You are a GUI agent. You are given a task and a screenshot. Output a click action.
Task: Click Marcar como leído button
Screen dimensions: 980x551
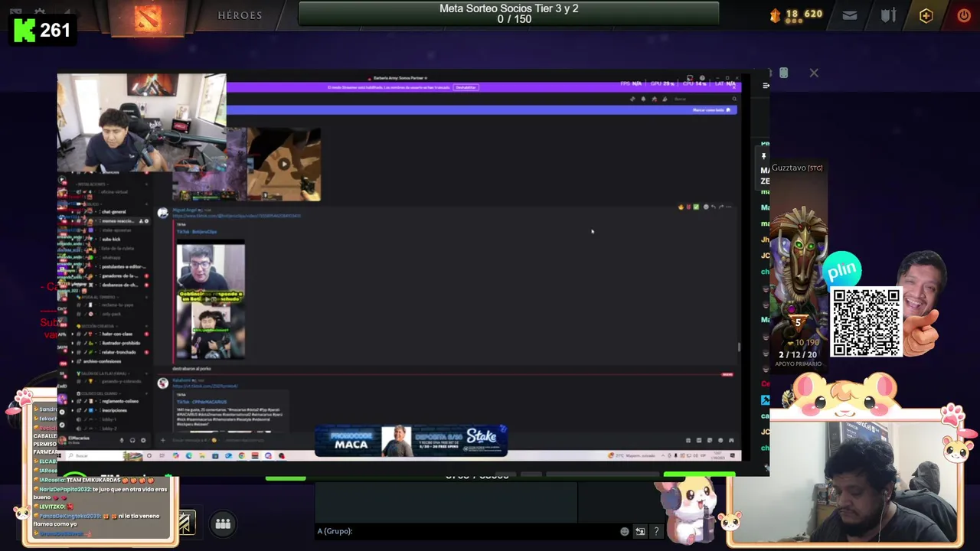[x=713, y=110]
